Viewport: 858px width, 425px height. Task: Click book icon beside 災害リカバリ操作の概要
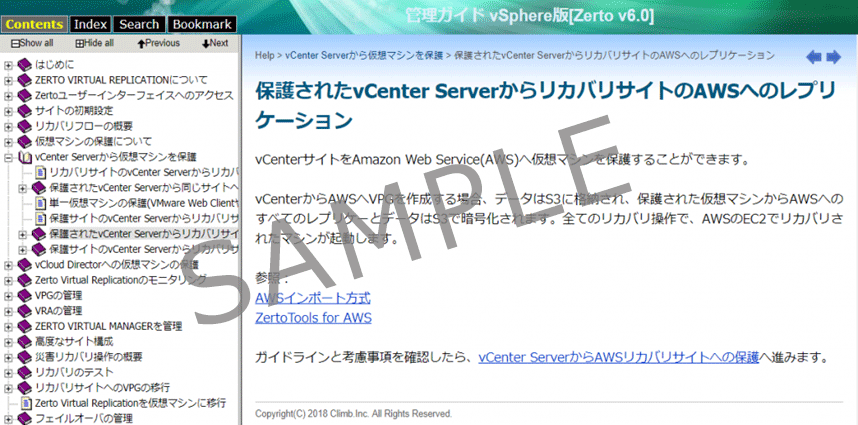pyautogui.click(x=25, y=357)
